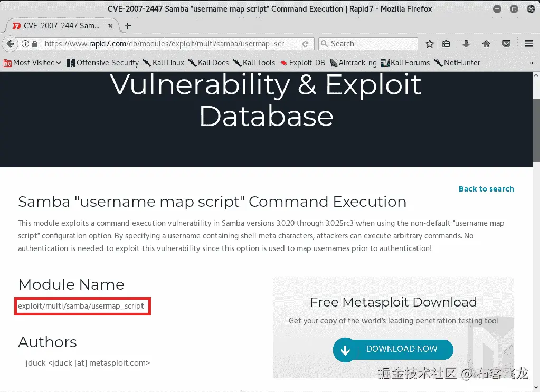The image size is (540, 392).
Task: Maximize the Firefox window
Action: click(x=514, y=9)
